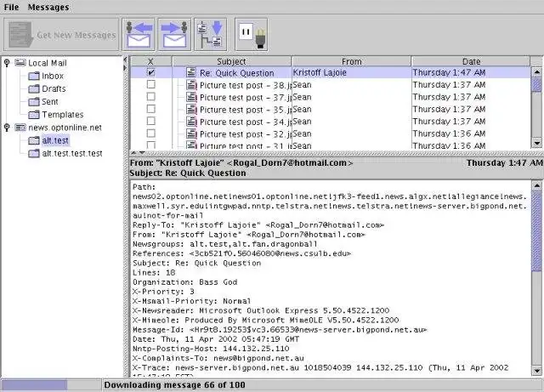Open the Templates folder

click(x=63, y=114)
